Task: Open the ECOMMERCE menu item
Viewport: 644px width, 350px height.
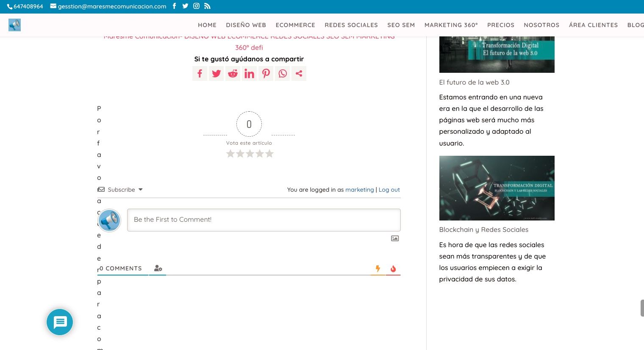Action: pyautogui.click(x=295, y=25)
